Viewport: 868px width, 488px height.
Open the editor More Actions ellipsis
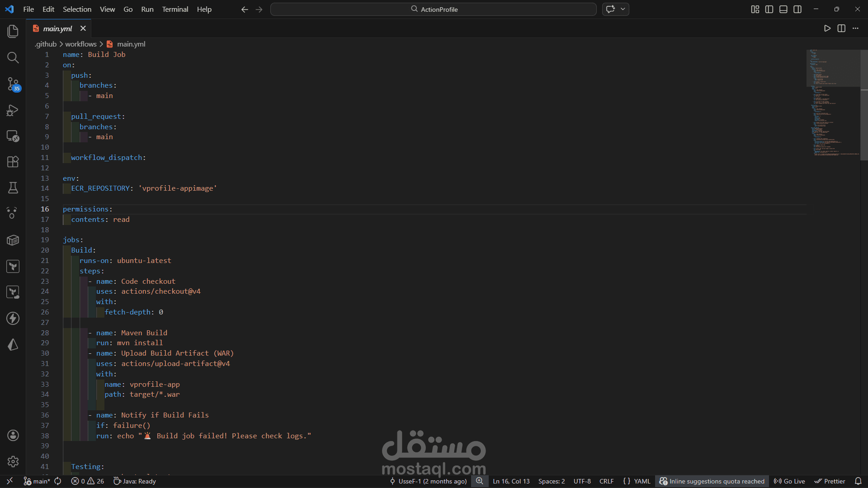[855, 28]
